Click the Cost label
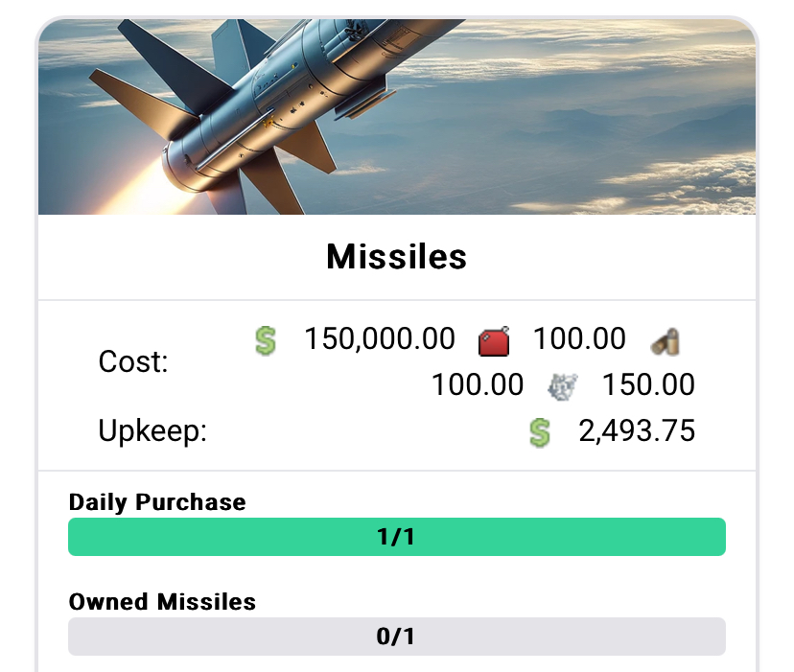 (x=133, y=362)
